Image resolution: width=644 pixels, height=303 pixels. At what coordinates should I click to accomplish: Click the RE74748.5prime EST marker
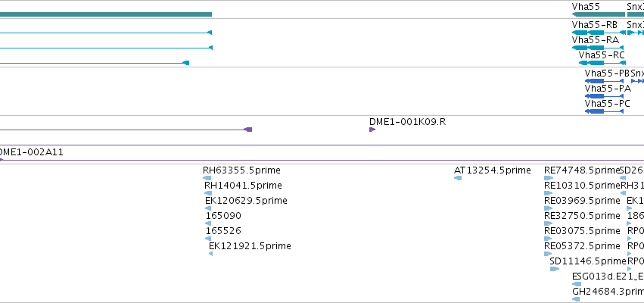(x=549, y=178)
